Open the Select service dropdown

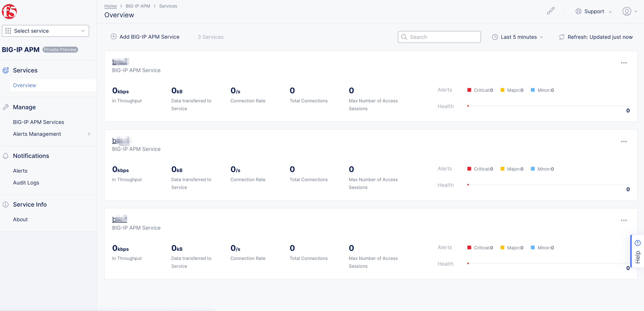click(x=45, y=31)
